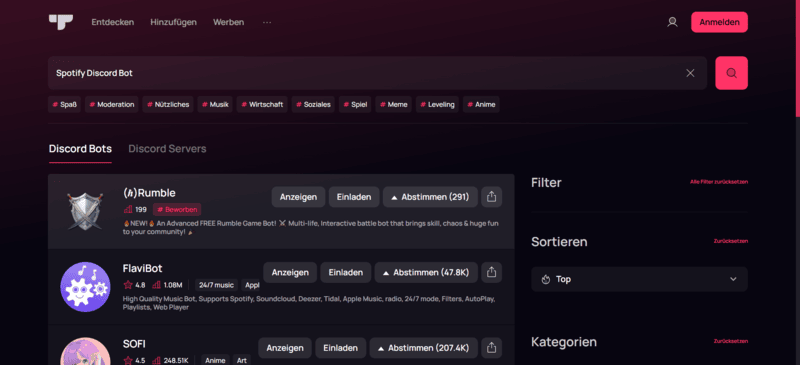This screenshot has height=365, width=800.
Task: Expand the Top sort dropdown
Action: point(639,279)
